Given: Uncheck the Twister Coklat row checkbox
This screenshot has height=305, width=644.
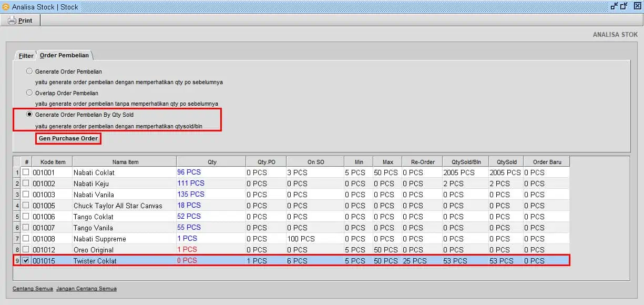Looking at the screenshot, I should point(26,260).
